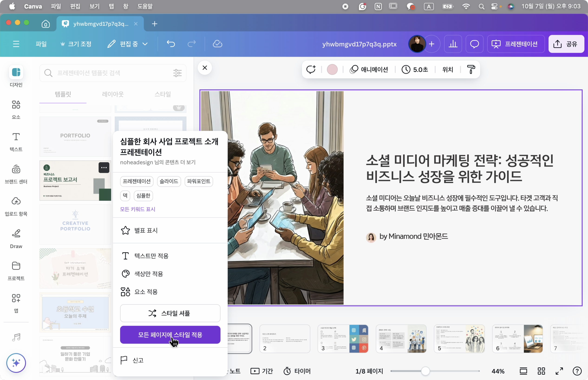588x380 pixels.
Task: Click the copy style paint roller icon
Action: pyautogui.click(x=471, y=69)
